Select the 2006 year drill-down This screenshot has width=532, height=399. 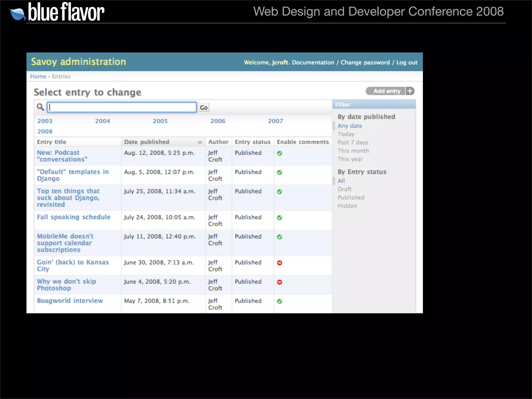(218, 121)
